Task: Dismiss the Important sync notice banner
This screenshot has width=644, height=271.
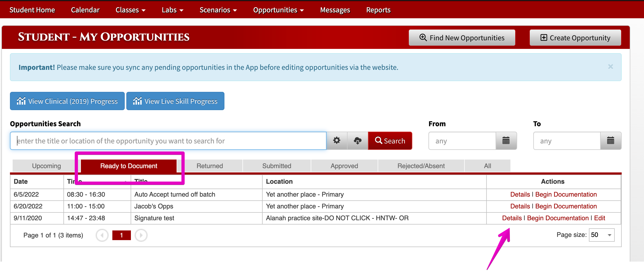Action: pyautogui.click(x=610, y=67)
